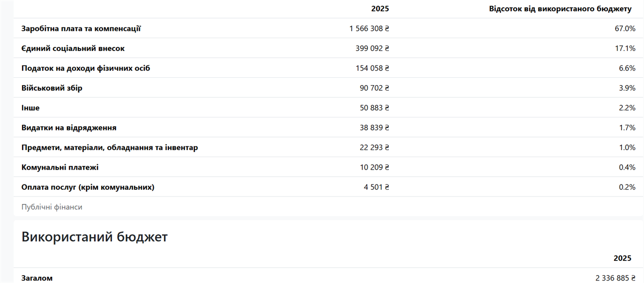The image size is (644, 283).
Task: Select Оплата послуг (крім комунальних) row
Action: pos(328,187)
